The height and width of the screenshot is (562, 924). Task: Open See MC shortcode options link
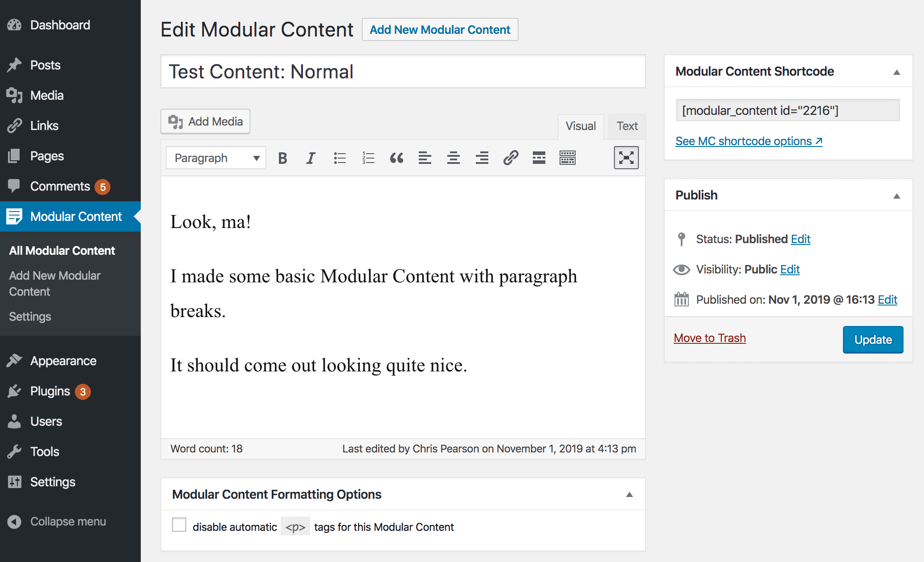(749, 141)
